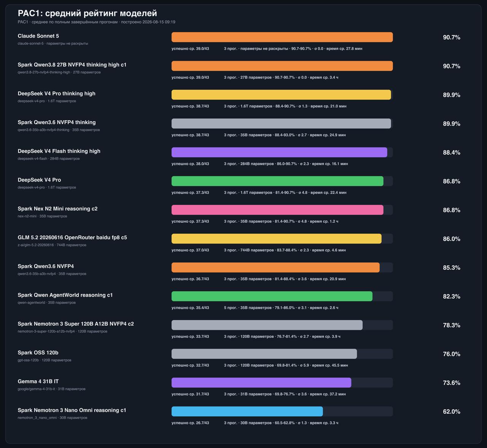The width and height of the screenshot is (487, 448).
Task: Click the stats line ending "время ср. 27.8 мин"
Action: click(293, 49)
